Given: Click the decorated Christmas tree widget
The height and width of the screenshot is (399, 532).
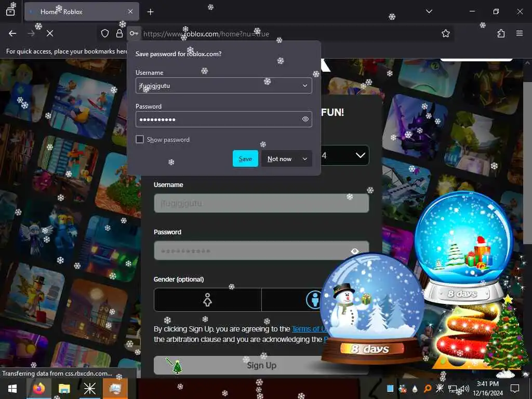Looking at the screenshot, I should pyautogui.click(x=506, y=336).
